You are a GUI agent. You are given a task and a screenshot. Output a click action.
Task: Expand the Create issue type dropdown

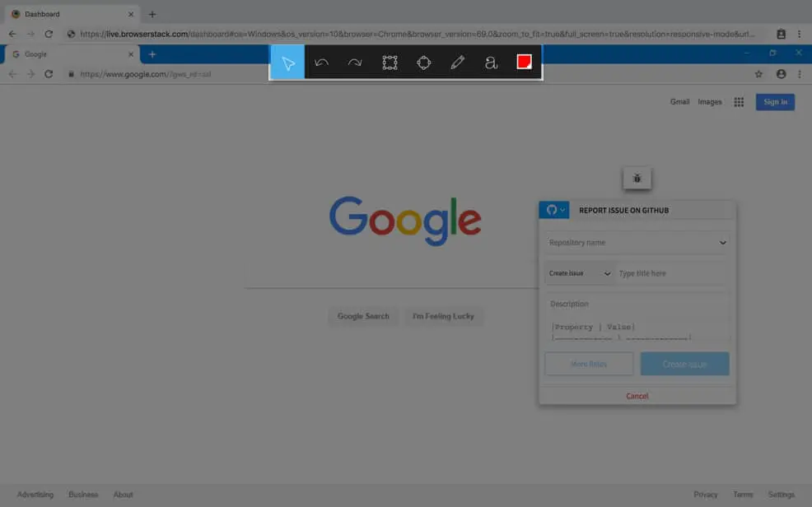(579, 273)
